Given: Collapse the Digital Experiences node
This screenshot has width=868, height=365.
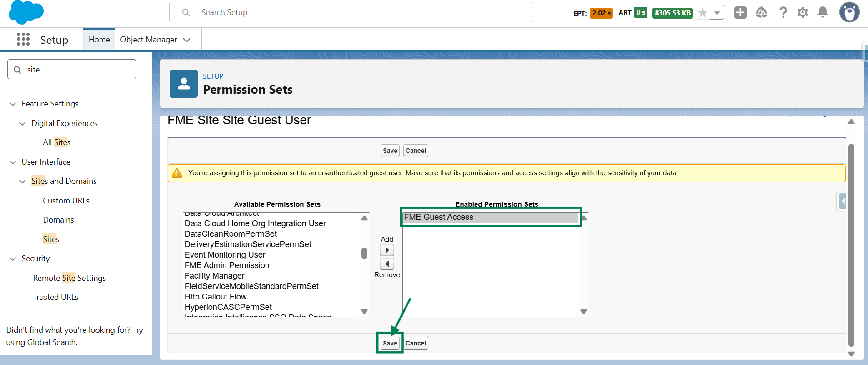Looking at the screenshot, I should click(22, 124).
